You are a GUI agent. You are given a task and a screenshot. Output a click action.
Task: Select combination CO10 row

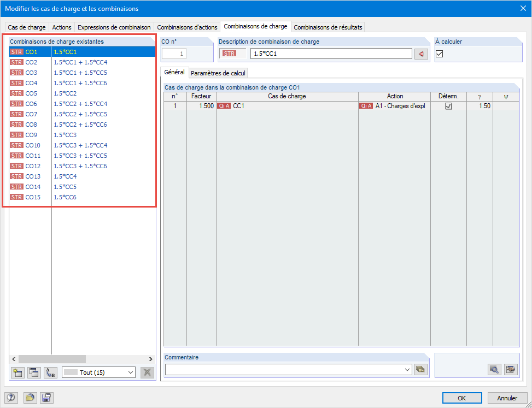(83, 145)
